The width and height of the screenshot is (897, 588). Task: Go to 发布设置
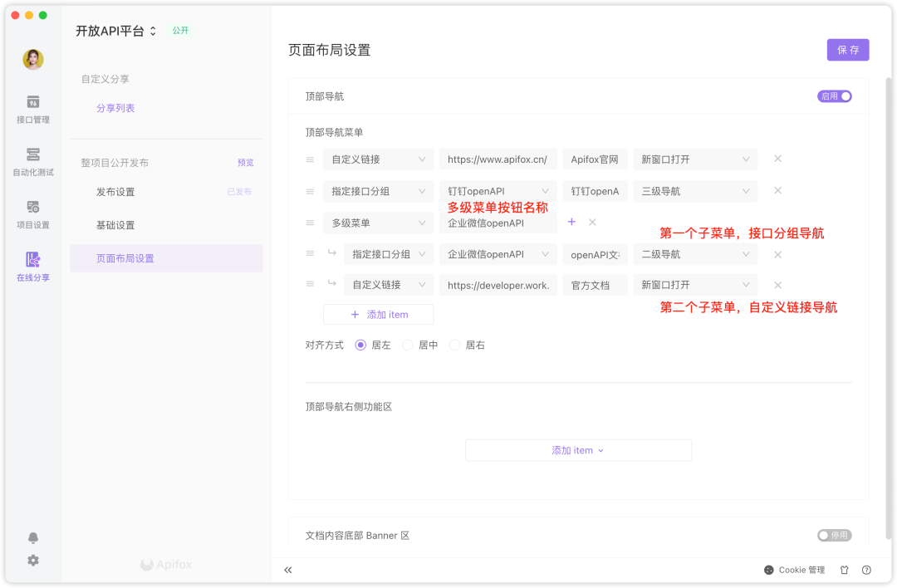pos(115,192)
